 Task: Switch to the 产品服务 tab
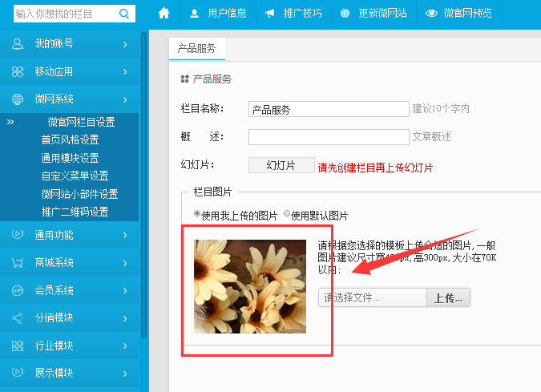click(197, 48)
